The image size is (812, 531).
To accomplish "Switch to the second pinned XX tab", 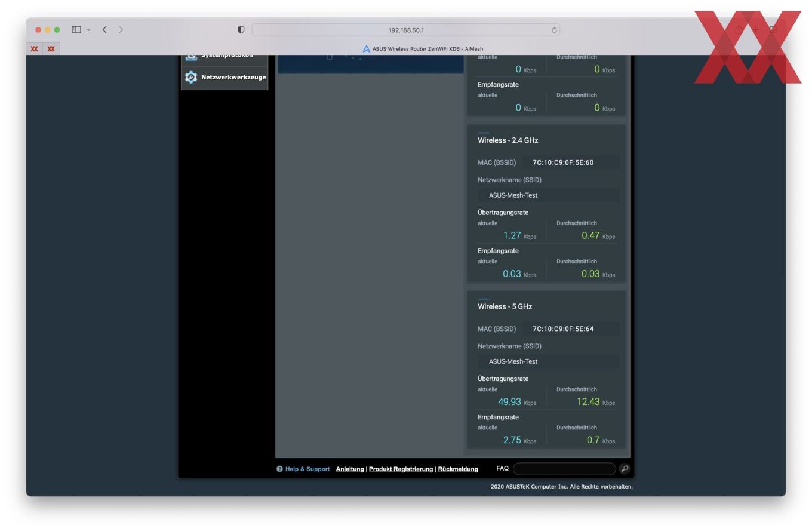I will click(x=51, y=49).
